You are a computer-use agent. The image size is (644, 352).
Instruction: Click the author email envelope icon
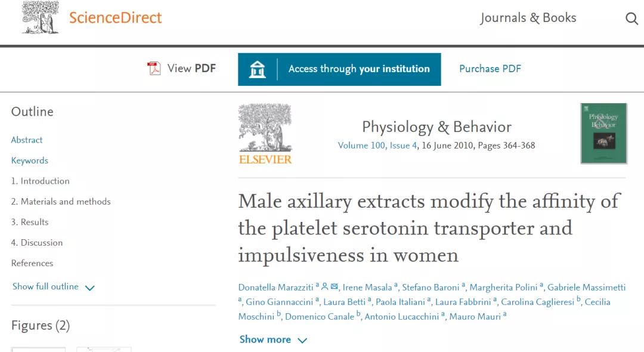(x=335, y=287)
